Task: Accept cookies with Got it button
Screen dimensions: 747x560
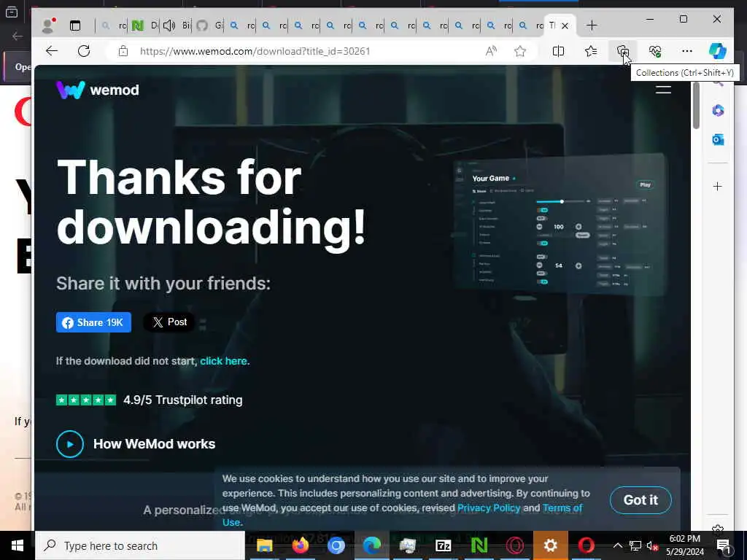Action: coord(640,500)
